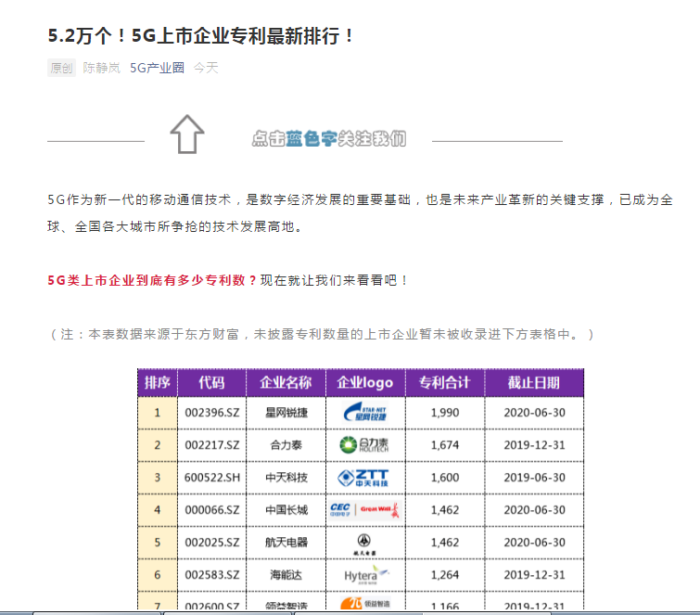Click the 代码 column header
This screenshot has height=615, width=700.
(x=211, y=383)
